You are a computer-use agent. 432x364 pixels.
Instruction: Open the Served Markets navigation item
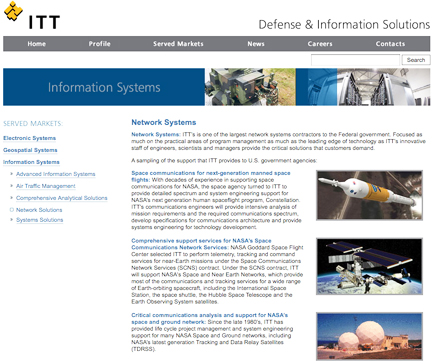[x=178, y=44]
